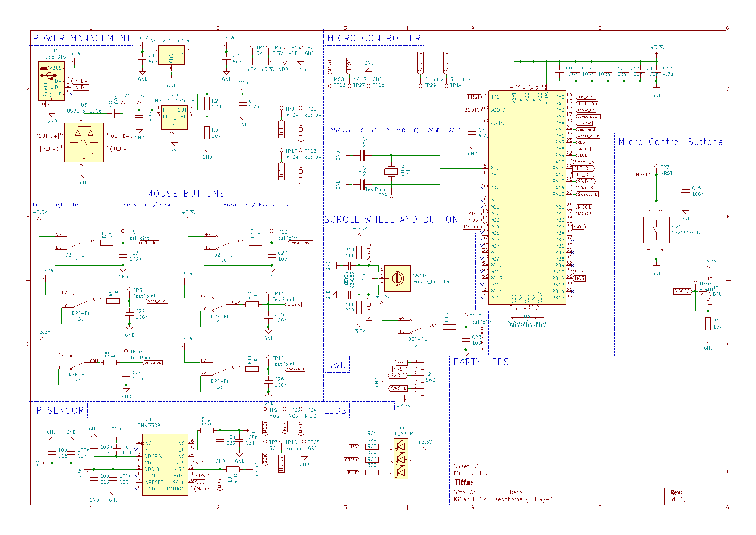The image size is (756, 535).
Task: Select the 'Id: 1/1' sheet number text
Action: point(680,499)
